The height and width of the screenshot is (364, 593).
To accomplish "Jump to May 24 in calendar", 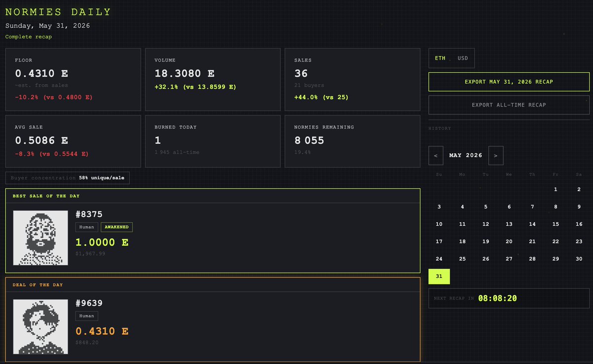I will click(x=439, y=259).
